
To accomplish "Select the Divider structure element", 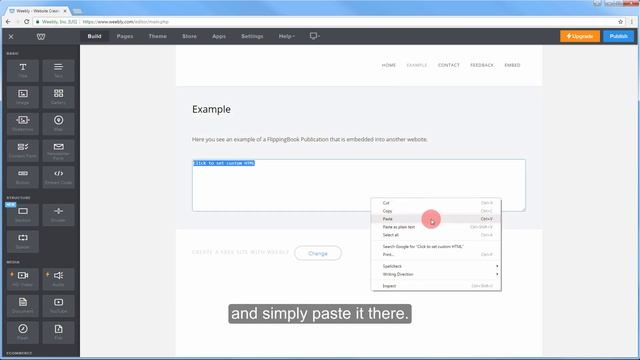I will (x=58, y=215).
